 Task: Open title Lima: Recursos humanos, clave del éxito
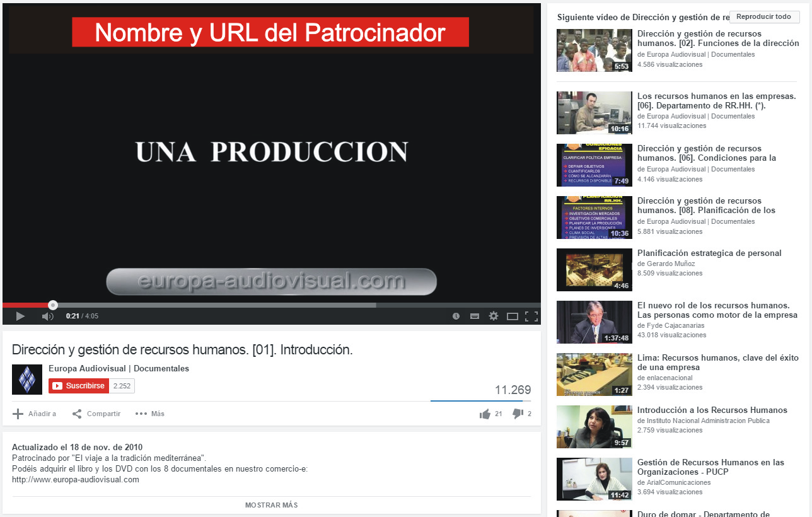point(718,363)
